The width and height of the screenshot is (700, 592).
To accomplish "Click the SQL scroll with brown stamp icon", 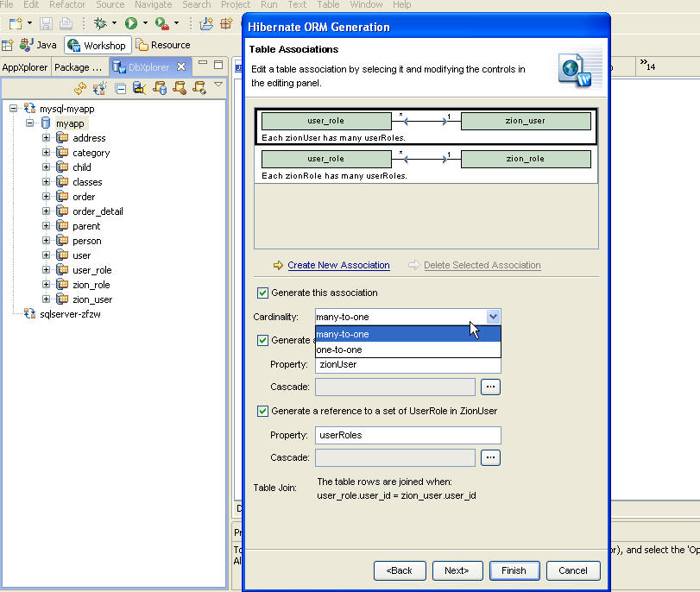I will tap(180, 88).
